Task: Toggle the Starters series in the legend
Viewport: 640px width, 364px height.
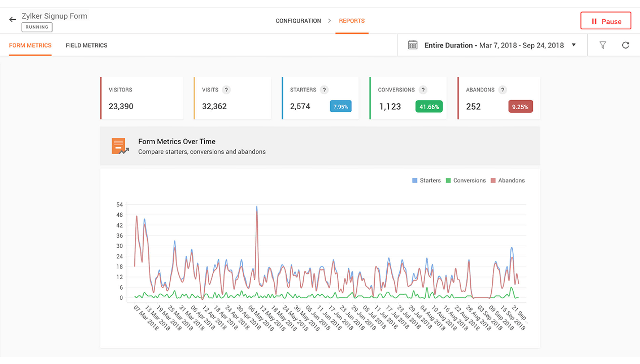Action: (x=427, y=180)
